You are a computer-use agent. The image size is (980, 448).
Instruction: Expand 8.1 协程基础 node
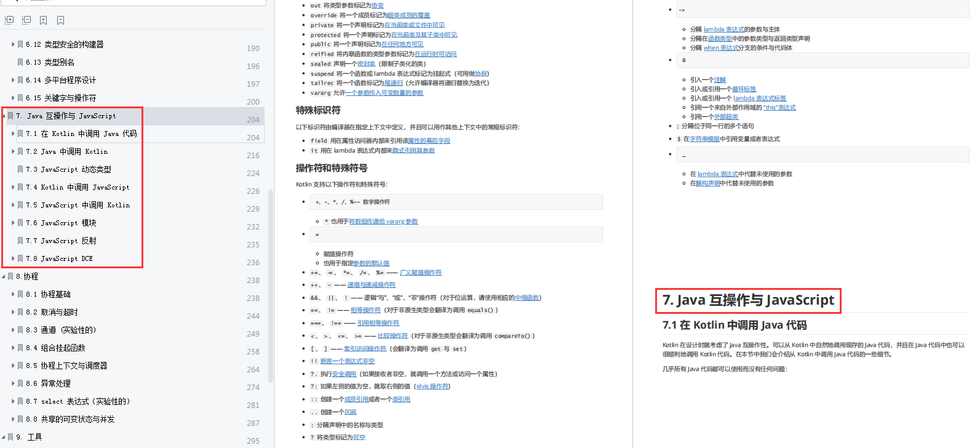tap(13, 294)
